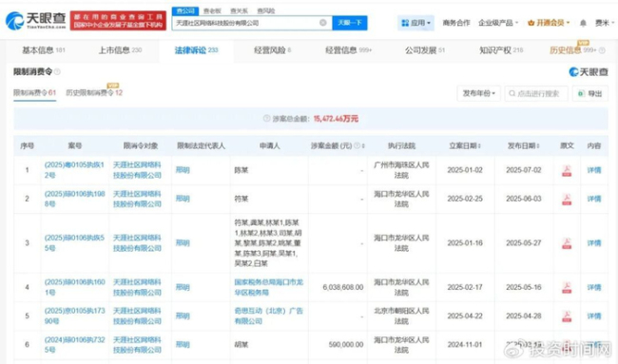Screen dimensions: 618x364
Task: Select the 查老板 search tab
Action: click(212, 11)
